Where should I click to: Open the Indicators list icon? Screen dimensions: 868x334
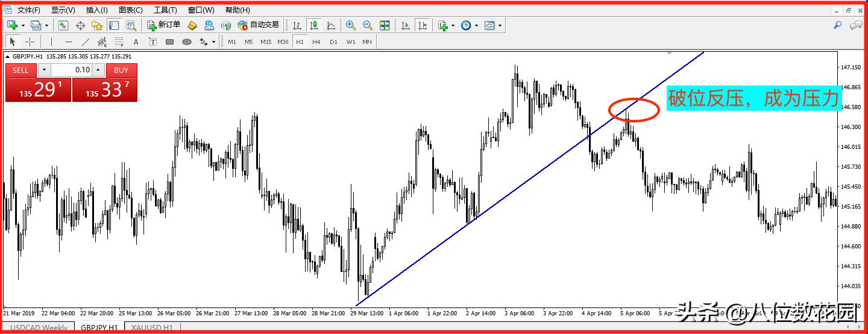click(x=443, y=25)
